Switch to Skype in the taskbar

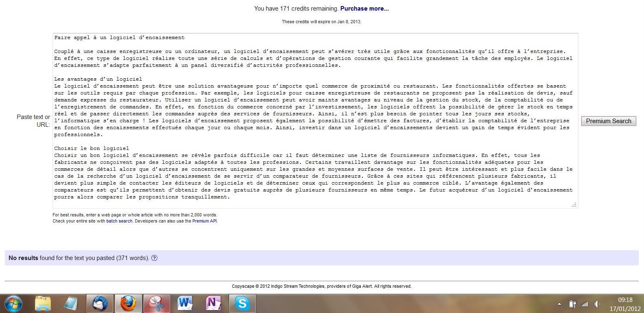point(242,304)
